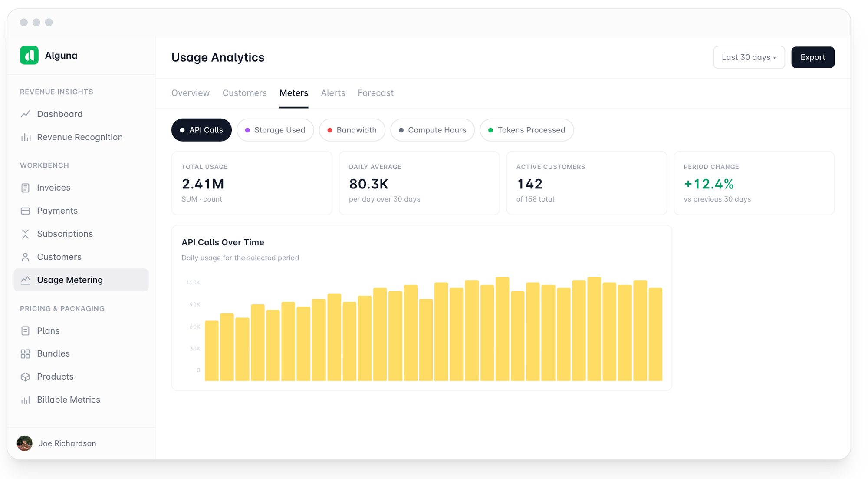The width and height of the screenshot is (868, 479).
Task: Click the Dashboard trend-line icon
Action: pos(25,114)
